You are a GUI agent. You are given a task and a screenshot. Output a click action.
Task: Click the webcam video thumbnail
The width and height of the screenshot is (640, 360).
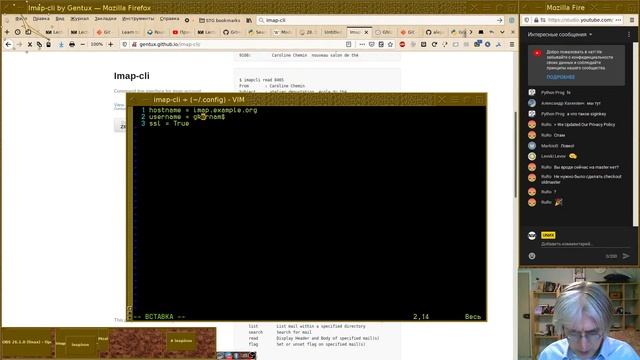pyautogui.click(x=579, y=314)
